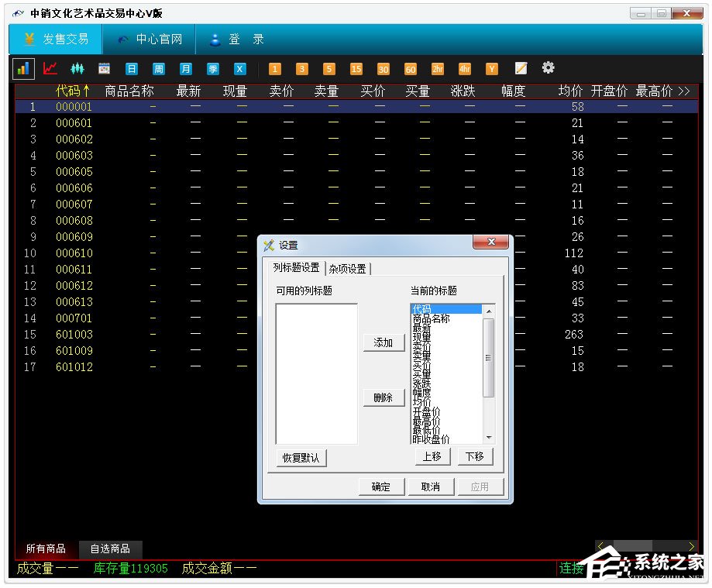
Task: Select row with code 601012
Action: coord(356,367)
